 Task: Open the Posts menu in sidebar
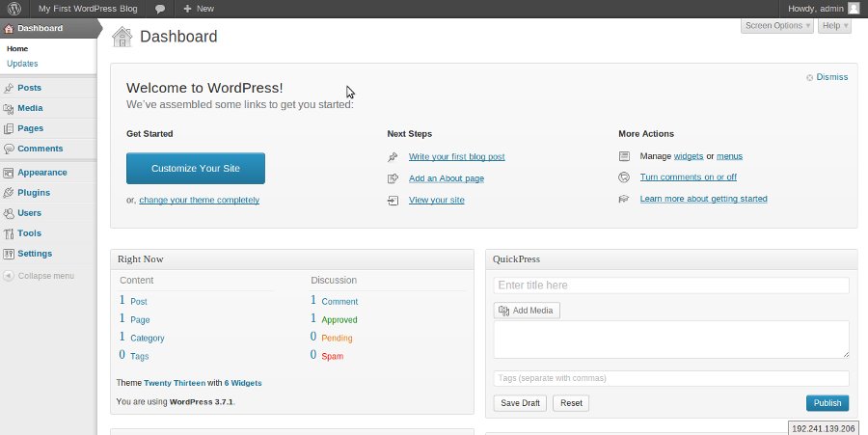(x=29, y=88)
